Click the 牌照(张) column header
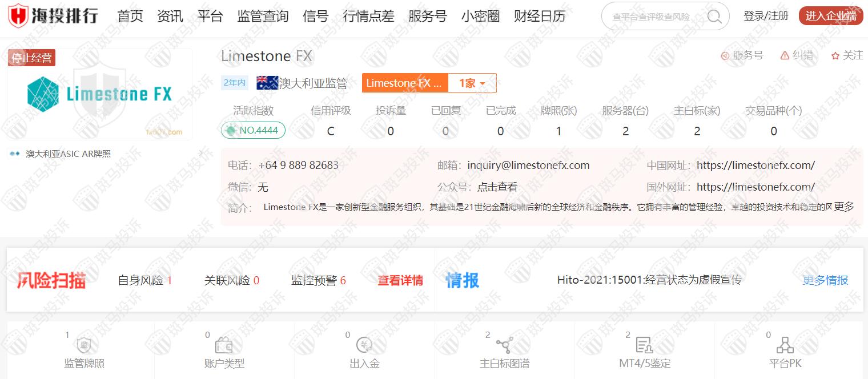Viewport: 868px width, 379px height. tap(558, 111)
